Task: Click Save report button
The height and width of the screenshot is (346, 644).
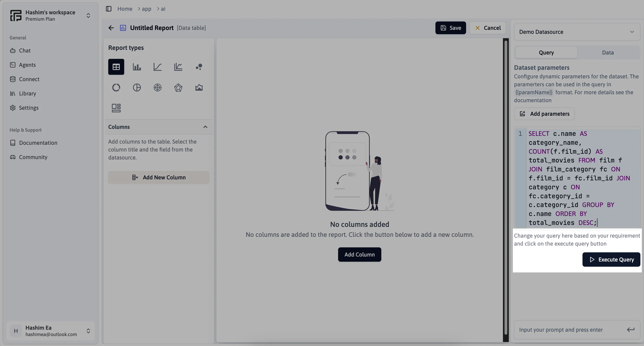Action: 451,28
